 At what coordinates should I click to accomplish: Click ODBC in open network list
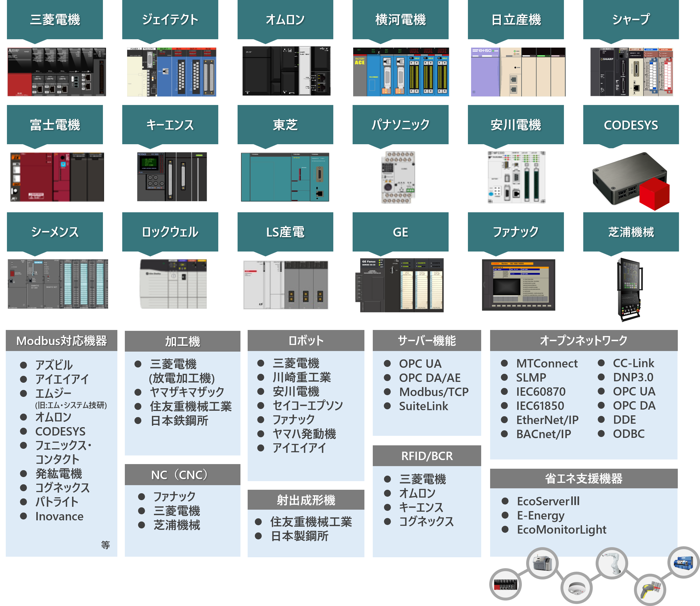click(629, 434)
